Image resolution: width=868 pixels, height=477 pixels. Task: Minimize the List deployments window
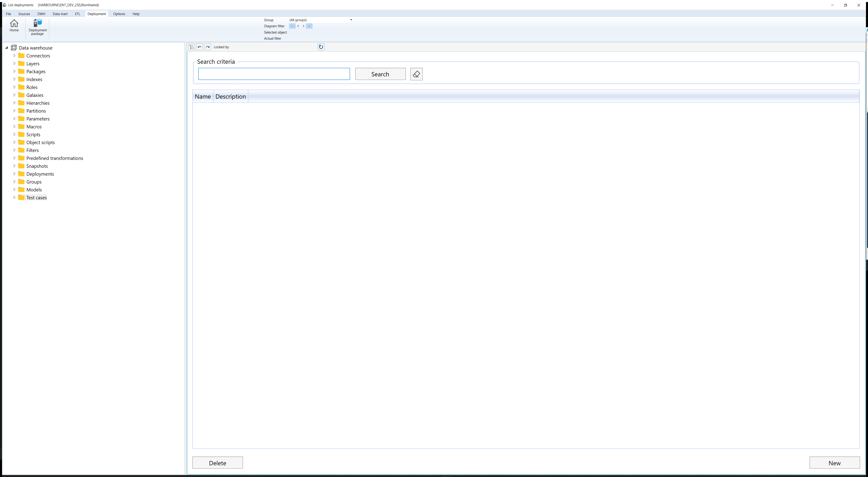[x=832, y=5]
